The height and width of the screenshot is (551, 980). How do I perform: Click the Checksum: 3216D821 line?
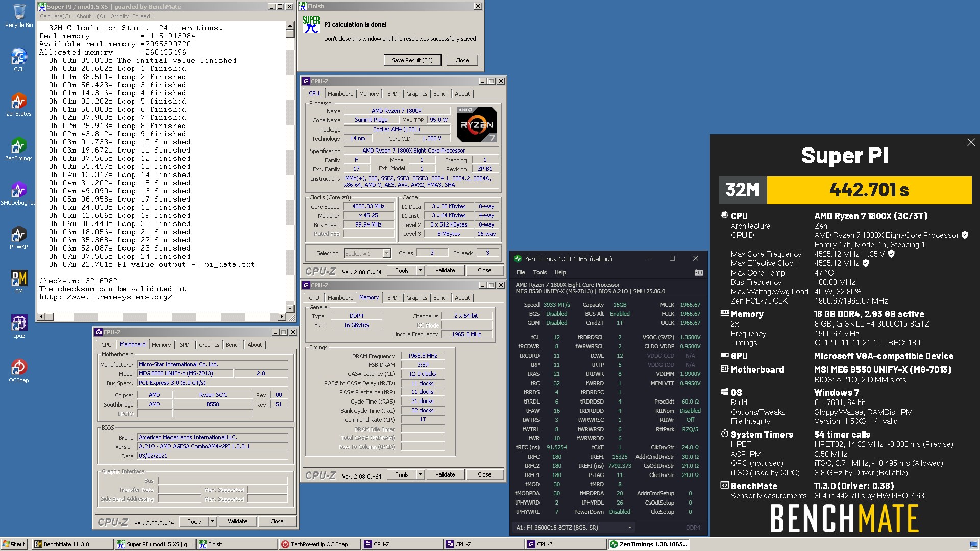tap(81, 281)
